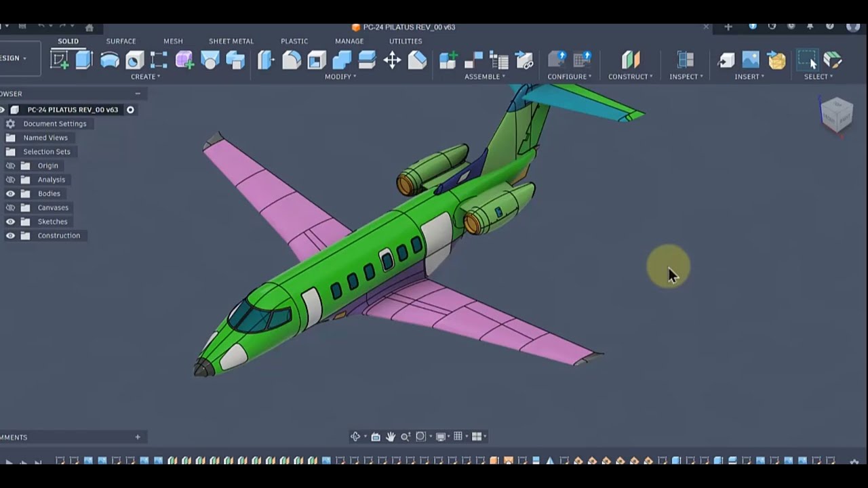
Task: Collapse the Browser panel minus button
Action: click(x=138, y=94)
